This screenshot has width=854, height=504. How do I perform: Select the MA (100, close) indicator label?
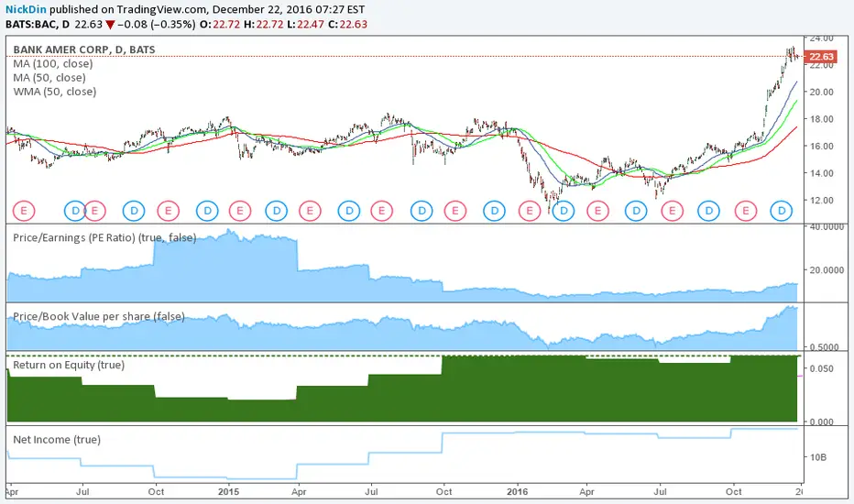coord(53,64)
